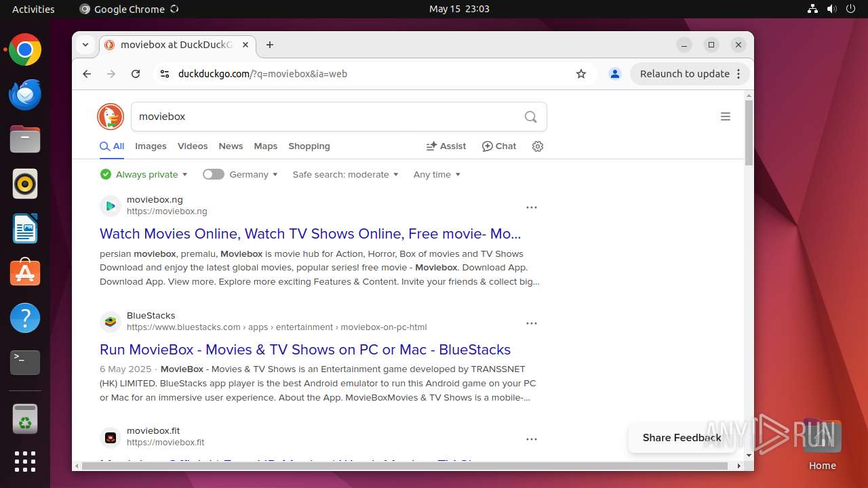Click the address bar URL

point(262,74)
